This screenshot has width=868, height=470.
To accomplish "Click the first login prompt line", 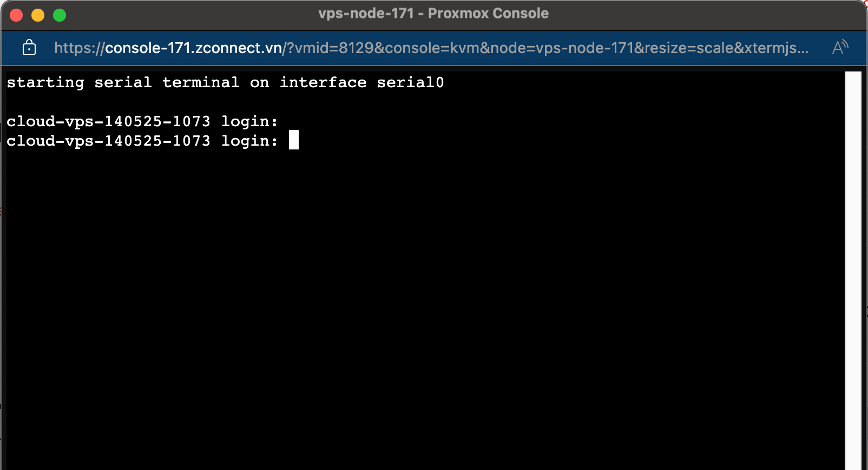I will (142, 121).
